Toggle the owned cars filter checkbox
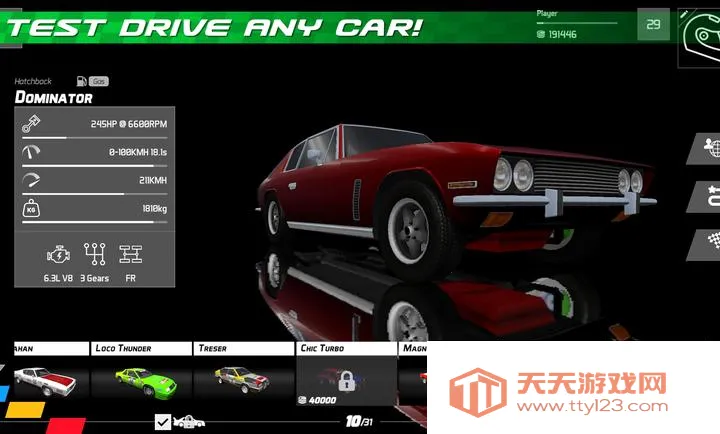 pyautogui.click(x=163, y=422)
